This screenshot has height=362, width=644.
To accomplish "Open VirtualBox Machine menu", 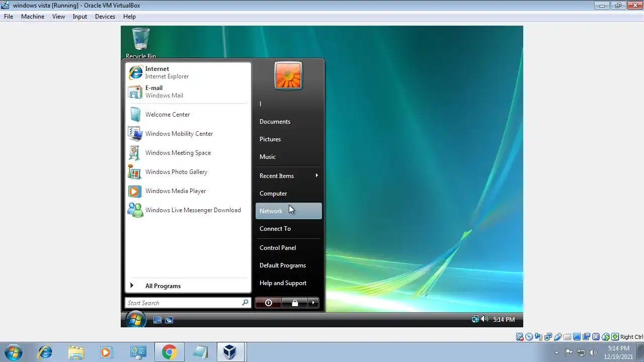I will (33, 17).
